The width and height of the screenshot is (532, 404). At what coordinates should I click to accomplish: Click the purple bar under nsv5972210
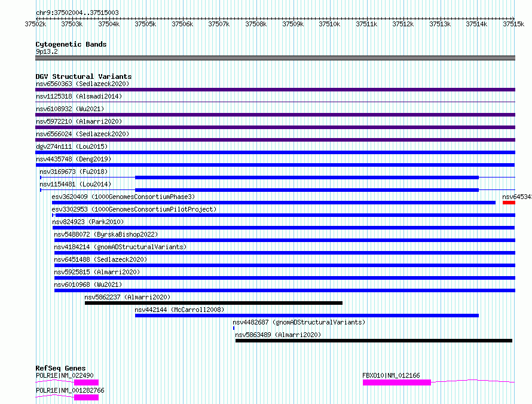point(275,127)
